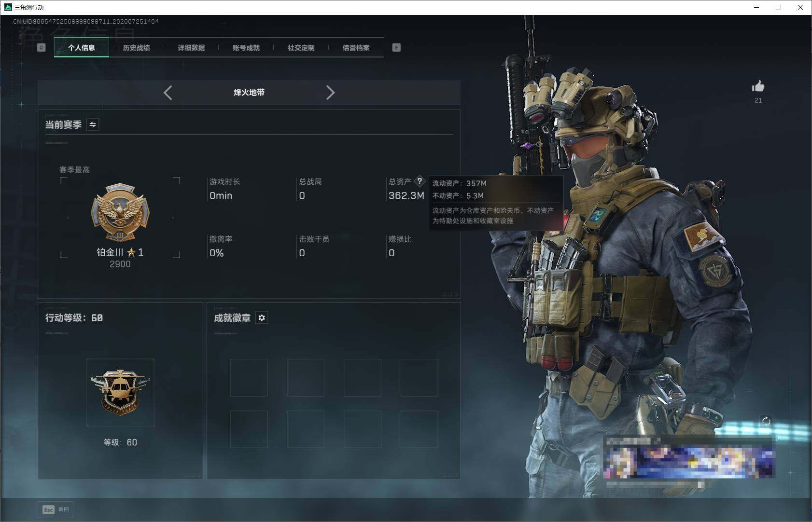Click the 成就徽章 heading
The width and height of the screenshot is (812, 522).
[232, 317]
